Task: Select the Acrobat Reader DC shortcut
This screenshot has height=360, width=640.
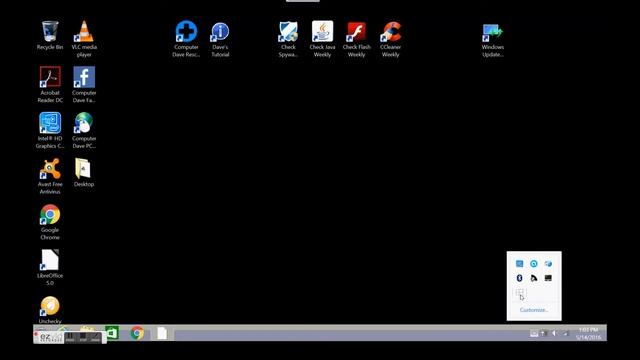Action: pos(50,84)
